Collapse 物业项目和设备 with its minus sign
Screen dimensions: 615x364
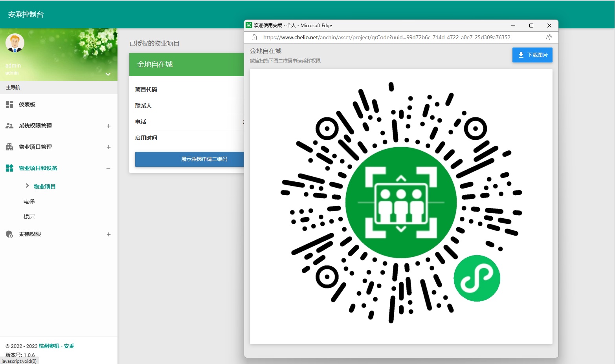[x=108, y=168]
